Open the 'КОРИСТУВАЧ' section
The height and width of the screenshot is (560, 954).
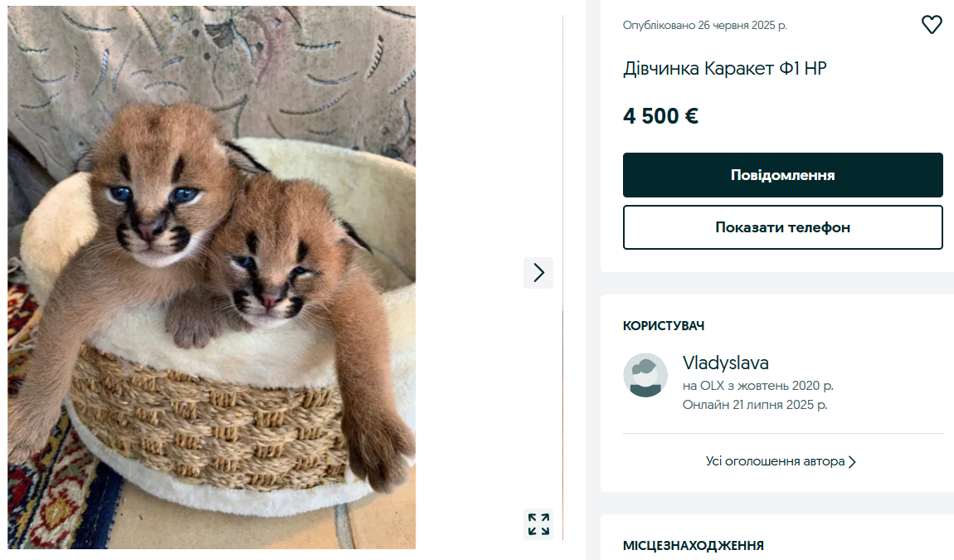coord(664,326)
